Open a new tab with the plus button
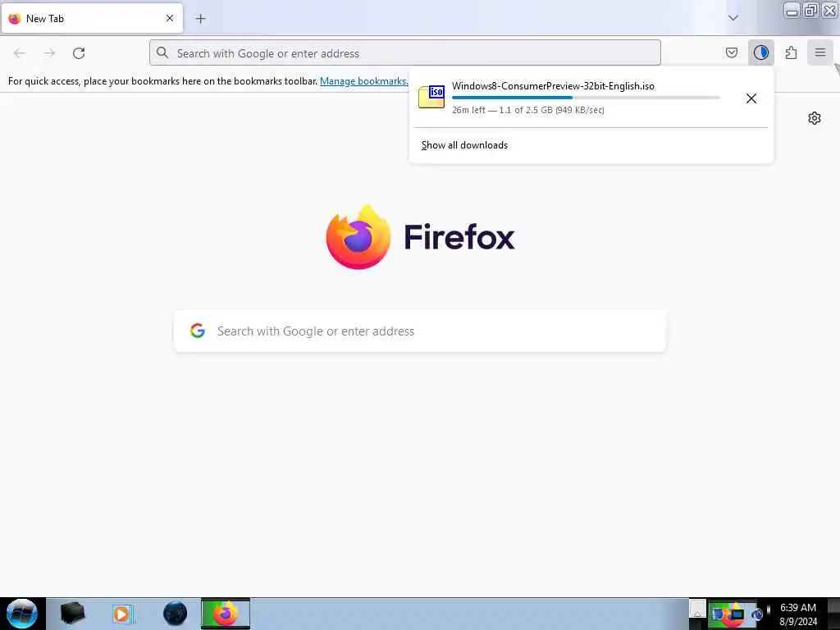 pyautogui.click(x=200, y=19)
